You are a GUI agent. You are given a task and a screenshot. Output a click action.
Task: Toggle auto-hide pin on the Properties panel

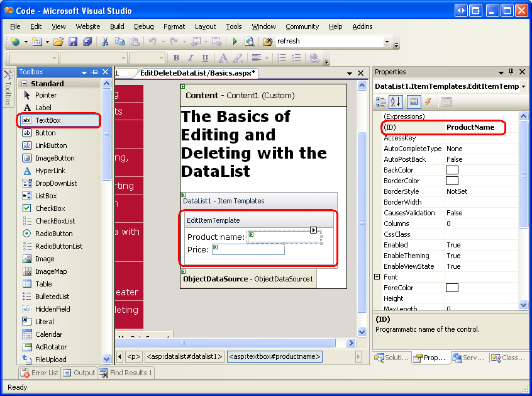(x=511, y=72)
